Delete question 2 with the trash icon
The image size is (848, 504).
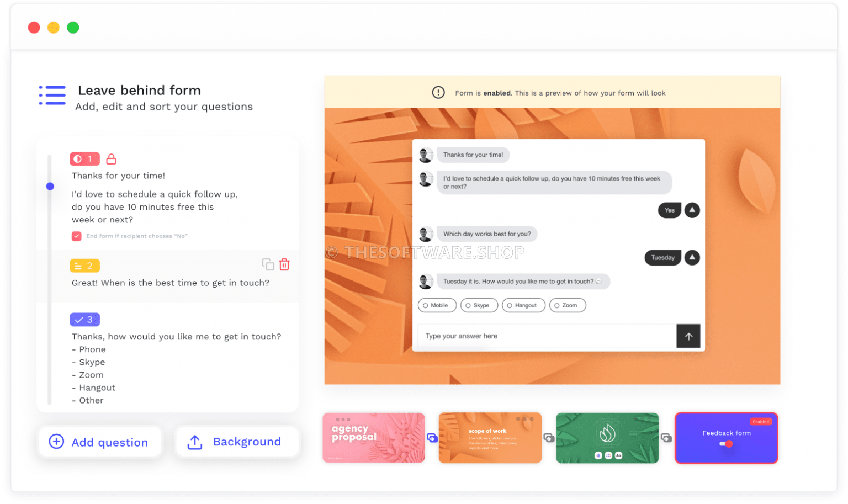(x=284, y=264)
